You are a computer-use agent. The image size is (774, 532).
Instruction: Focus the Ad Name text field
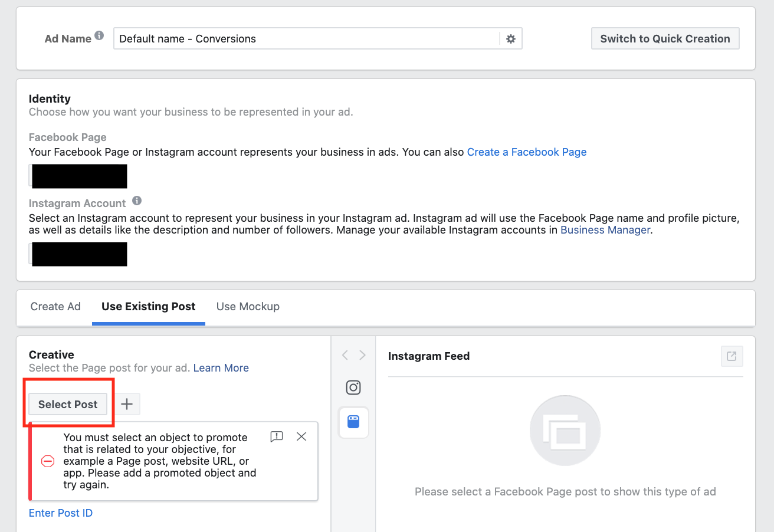pos(307,39)
